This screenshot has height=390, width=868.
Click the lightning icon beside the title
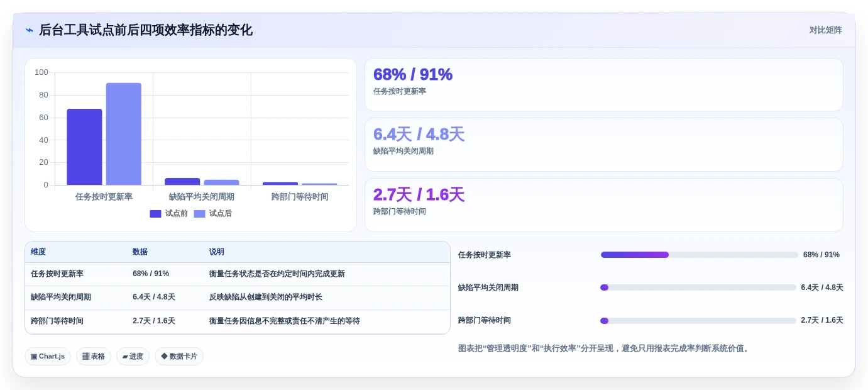pyautogui.click(x=30, y=30)
